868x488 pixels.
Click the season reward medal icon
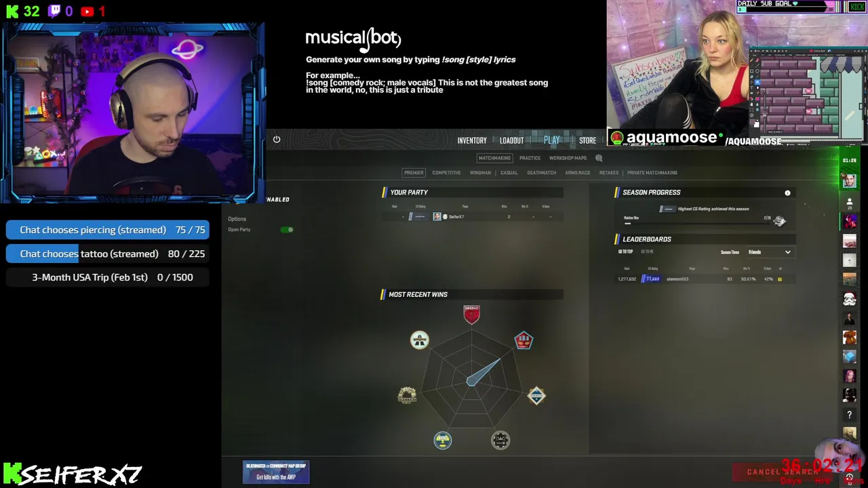coord(779,221)
